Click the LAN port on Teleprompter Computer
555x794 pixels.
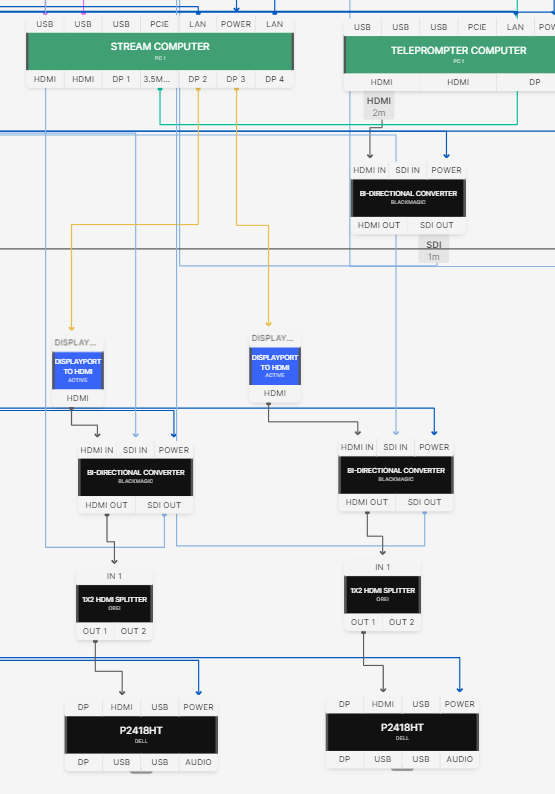point(515,27)
